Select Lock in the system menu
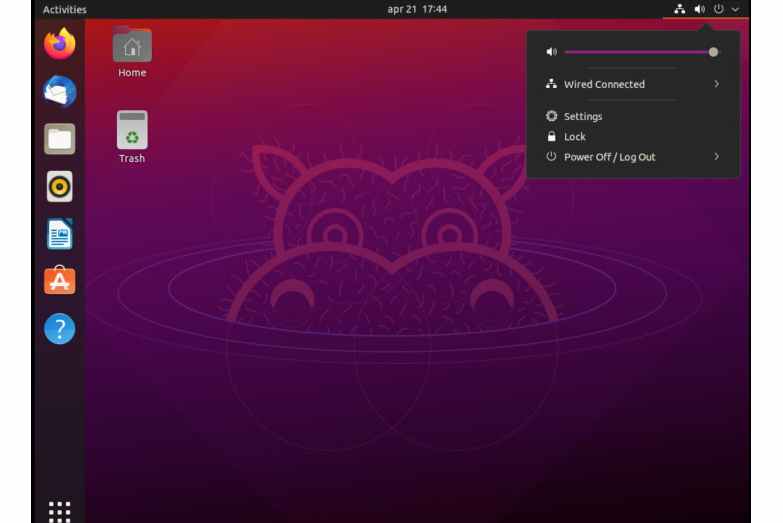Screen dimensions: 783x523 coord(574,137)
